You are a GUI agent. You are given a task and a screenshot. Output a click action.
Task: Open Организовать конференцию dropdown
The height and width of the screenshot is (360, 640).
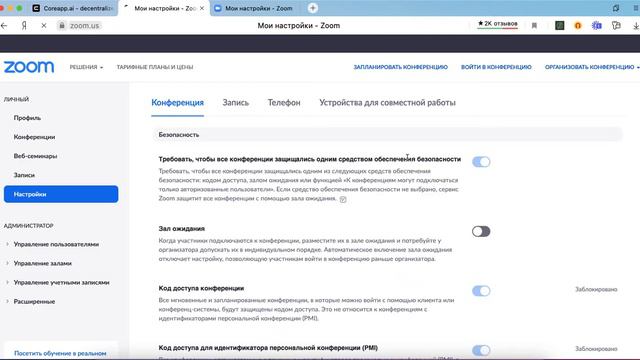point(592,67)
